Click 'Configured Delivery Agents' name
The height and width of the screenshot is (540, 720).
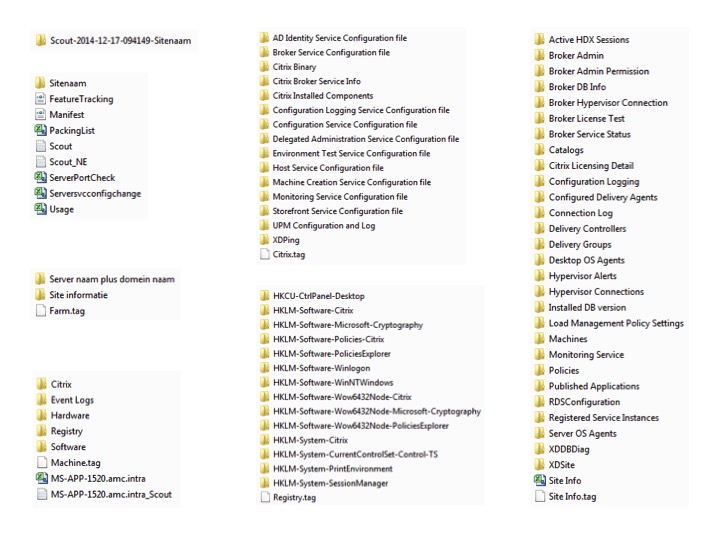click(603, 197)
